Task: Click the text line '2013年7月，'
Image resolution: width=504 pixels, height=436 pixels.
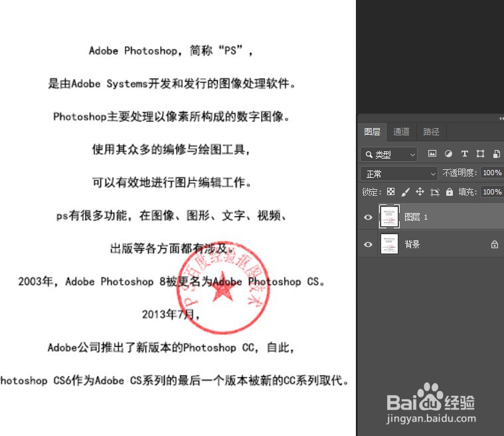Action: coord(171,315)
